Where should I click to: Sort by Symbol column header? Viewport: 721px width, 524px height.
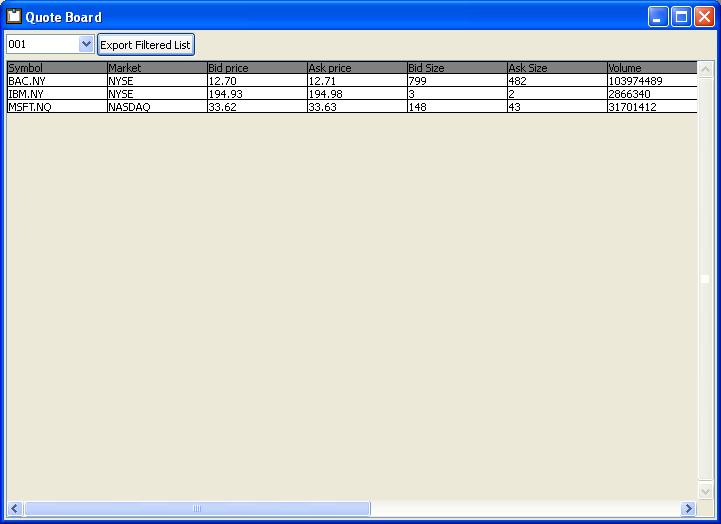tap(56, 68)
